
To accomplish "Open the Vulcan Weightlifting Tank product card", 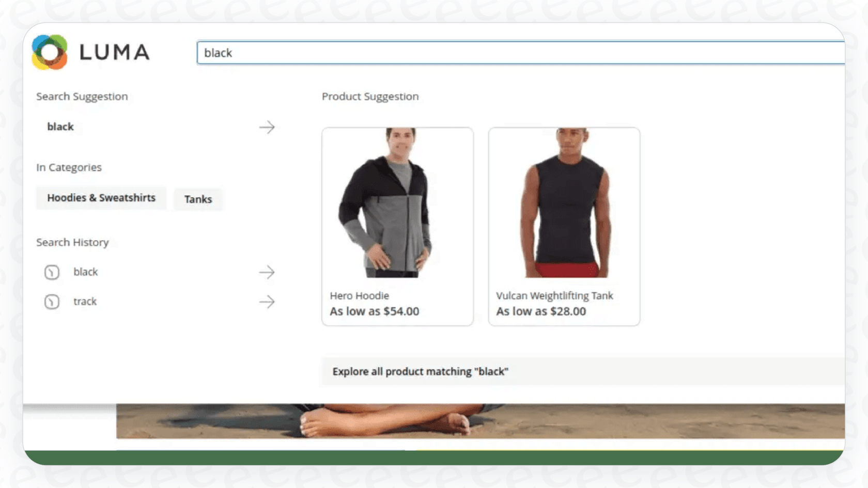I will (563, 226).
